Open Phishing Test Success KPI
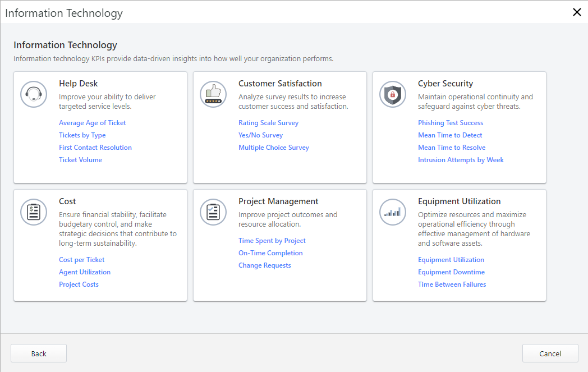 tap(451, 123)
